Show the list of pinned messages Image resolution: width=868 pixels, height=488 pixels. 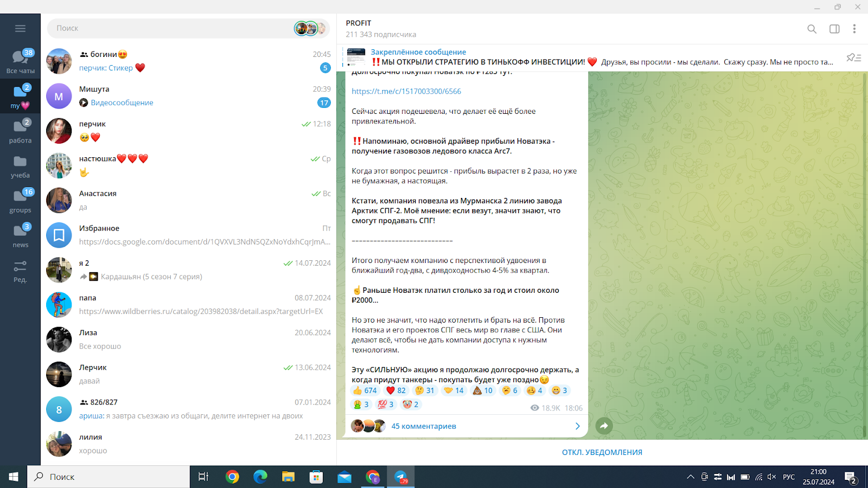pyautogui.click(x=853, y=57)
